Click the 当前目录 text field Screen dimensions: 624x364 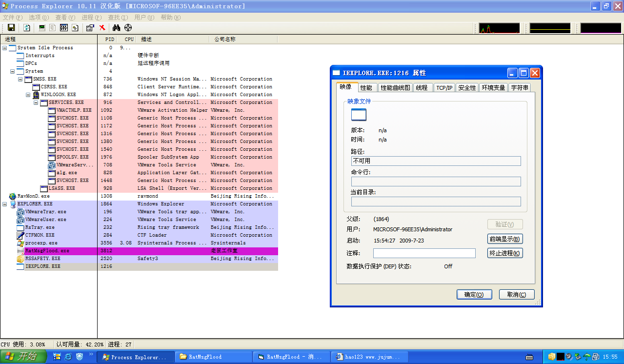click(x=436, y=202)
